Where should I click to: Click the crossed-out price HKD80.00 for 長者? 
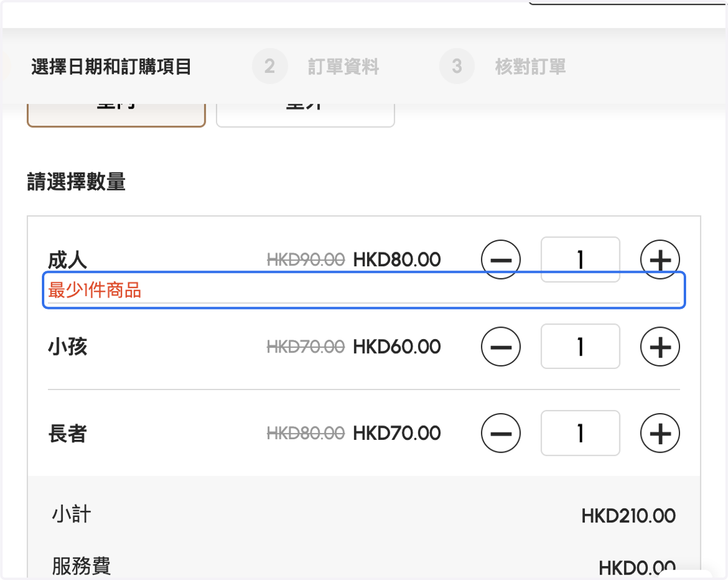pos(306,433)
